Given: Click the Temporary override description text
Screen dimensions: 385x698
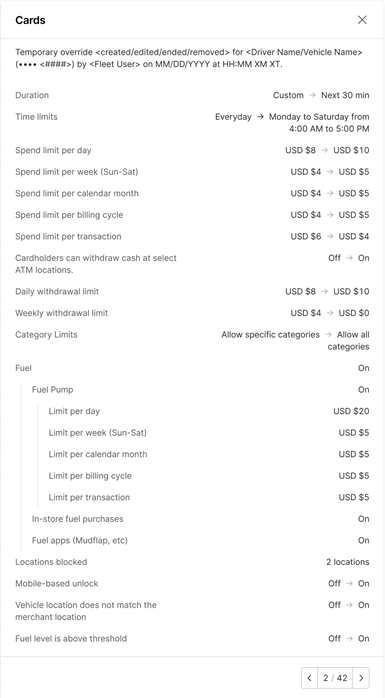Looking at the screenshot, I should coord(189,58).
